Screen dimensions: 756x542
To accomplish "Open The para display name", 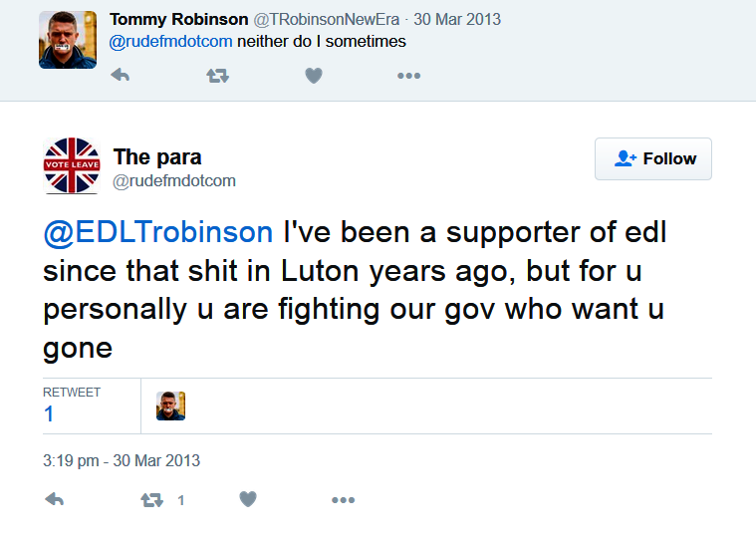I will 157,156.
